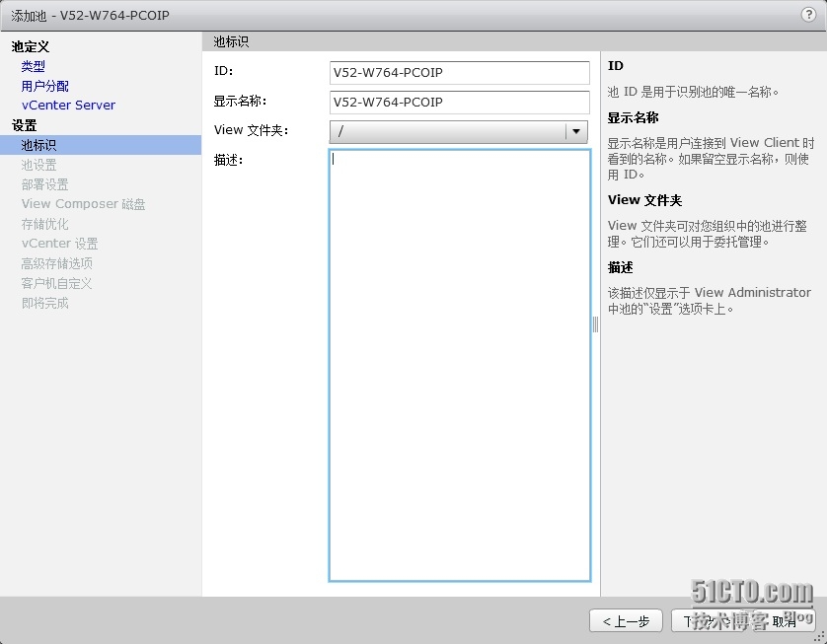Viewport: 827px width, 644px height.
Task: Click the help panel splitter handle
Action: [595, 324]
